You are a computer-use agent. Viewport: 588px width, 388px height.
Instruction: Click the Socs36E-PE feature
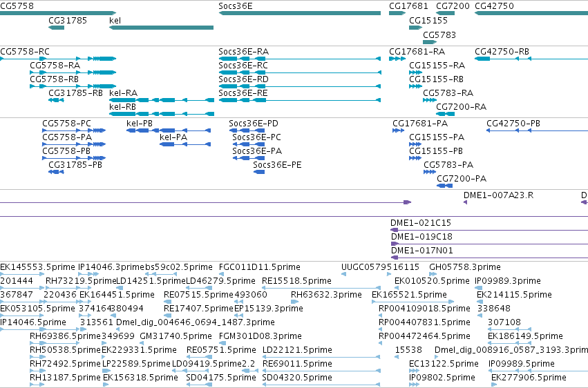259,172
